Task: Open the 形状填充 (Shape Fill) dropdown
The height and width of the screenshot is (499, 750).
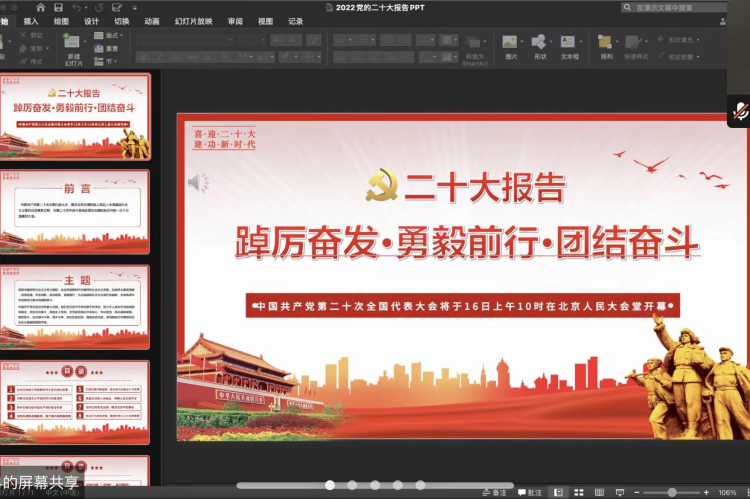Action: click(x=679, y=40)
